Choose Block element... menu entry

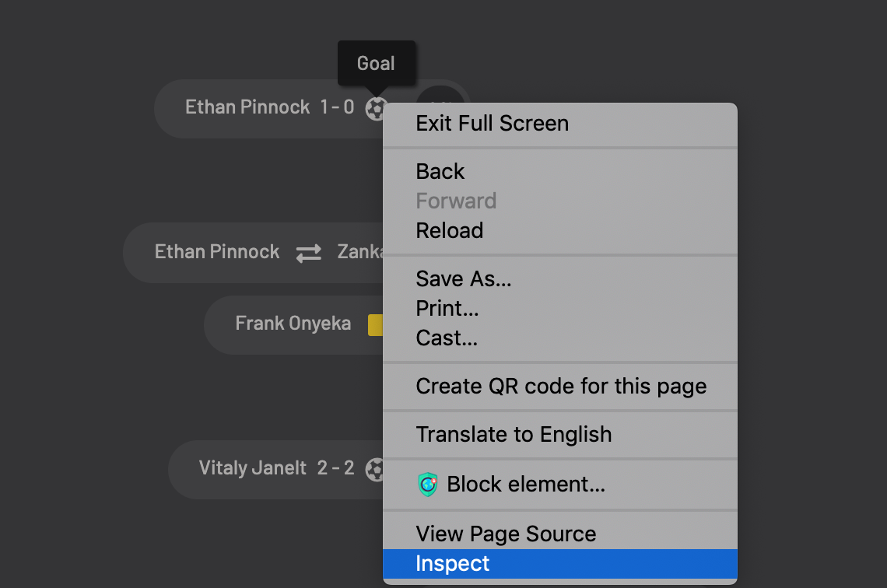(x=525, y=485)
